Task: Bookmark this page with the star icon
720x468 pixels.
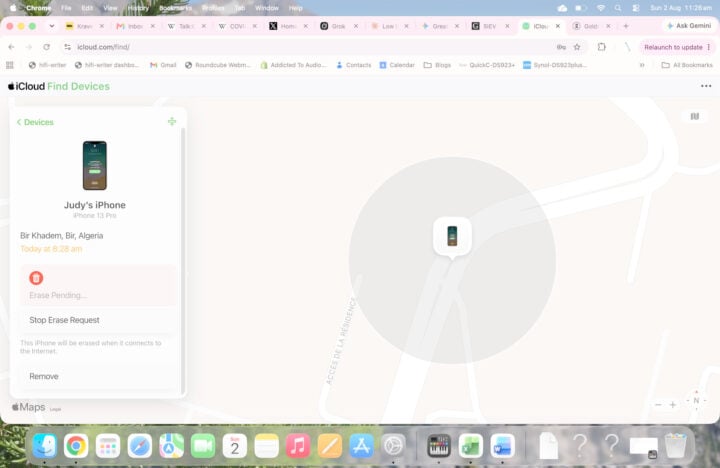Action: tap(577, 47)
